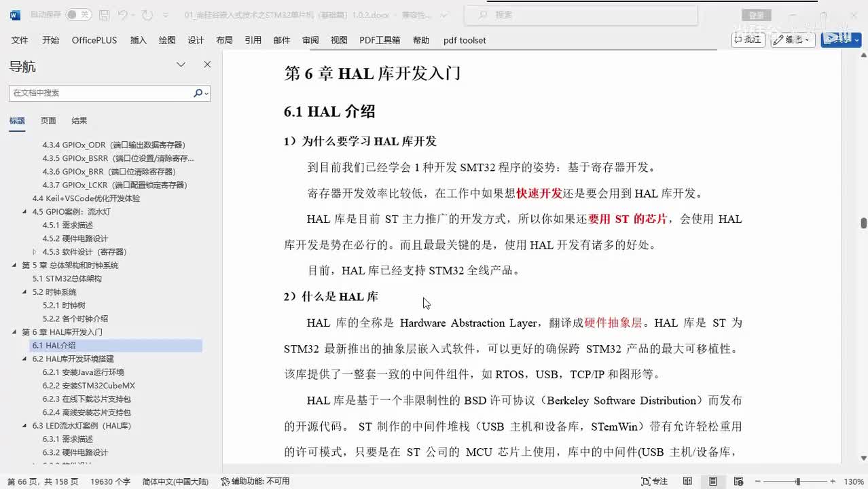Collapse the 4.5 GPIO案例：流水灯 node arrow
The width and height of the screenshot is (868, 489).
pos(25,212)
